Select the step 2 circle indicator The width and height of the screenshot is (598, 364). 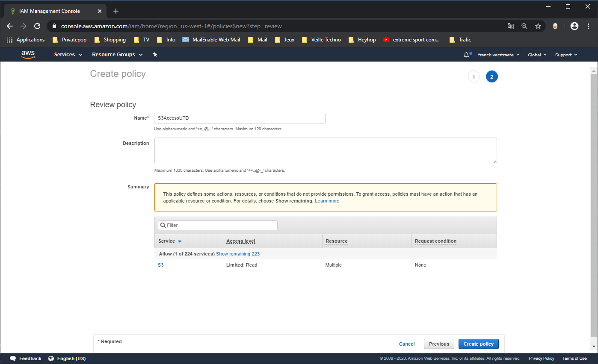491,77
